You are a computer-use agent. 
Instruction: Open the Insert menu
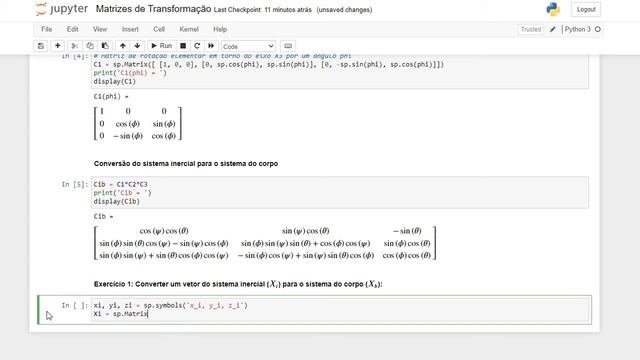(x=130, y=29)
